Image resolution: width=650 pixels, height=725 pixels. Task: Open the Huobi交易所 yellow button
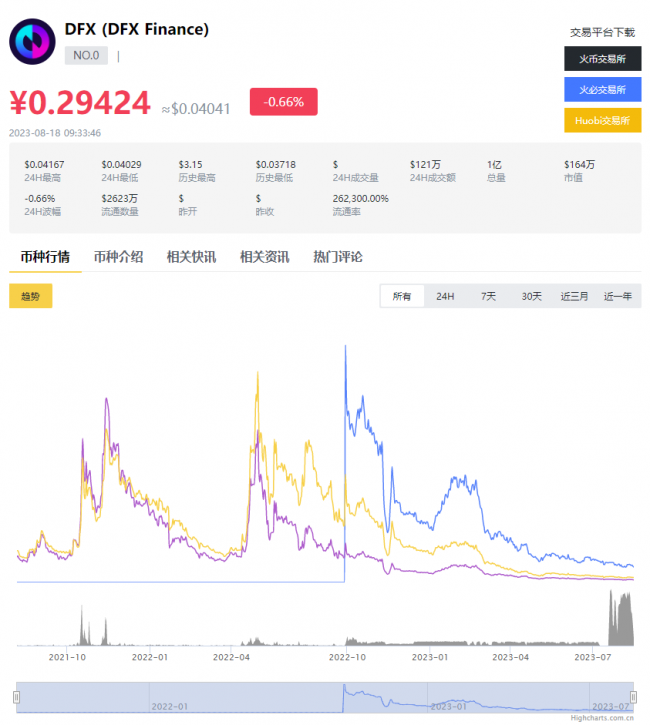(x=602, y=121)
